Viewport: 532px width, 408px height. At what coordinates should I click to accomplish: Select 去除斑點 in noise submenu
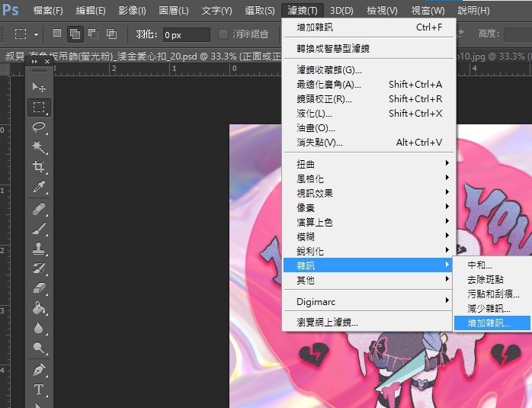pyautogui.click(x=492, y=279)
